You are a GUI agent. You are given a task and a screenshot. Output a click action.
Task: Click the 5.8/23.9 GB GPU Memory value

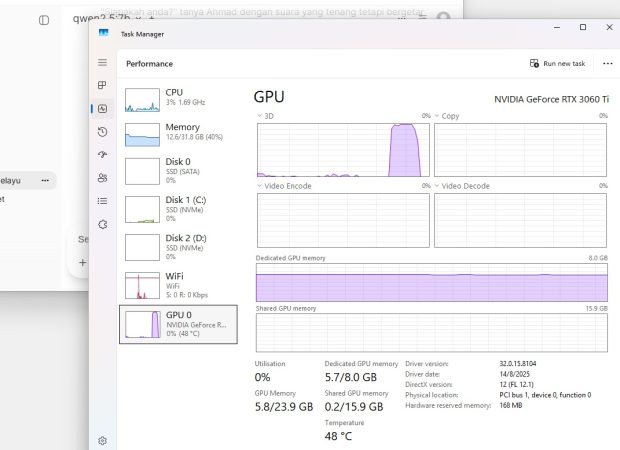[x=284, y=407]
